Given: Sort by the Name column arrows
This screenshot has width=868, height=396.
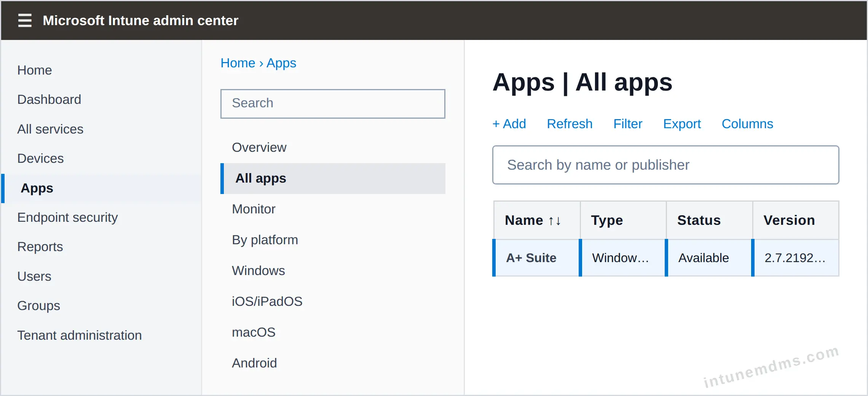Looking at the screenshot, I should 554,221.
